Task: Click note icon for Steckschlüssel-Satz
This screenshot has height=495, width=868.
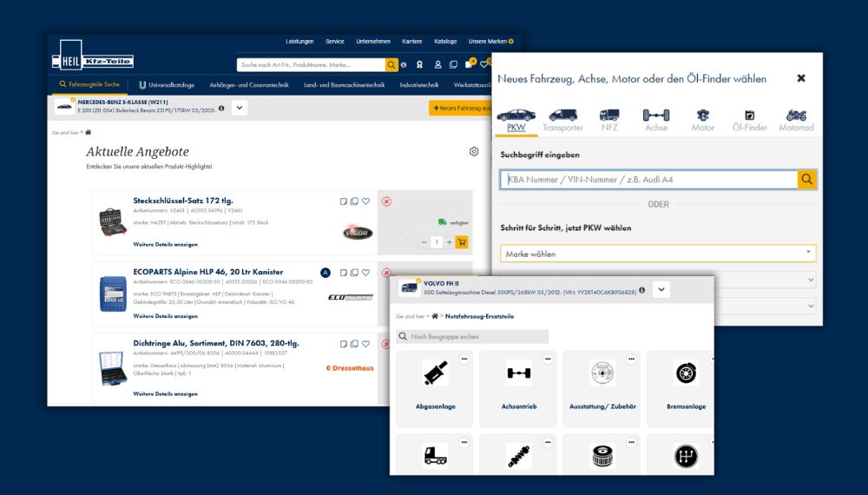Action: [343, 201]
